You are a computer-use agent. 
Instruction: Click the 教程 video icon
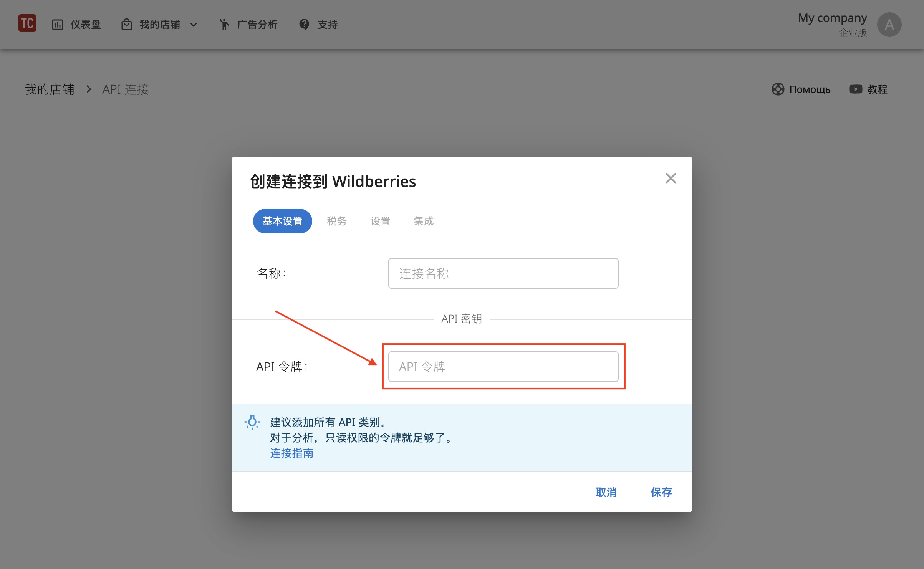pos(856,89)
